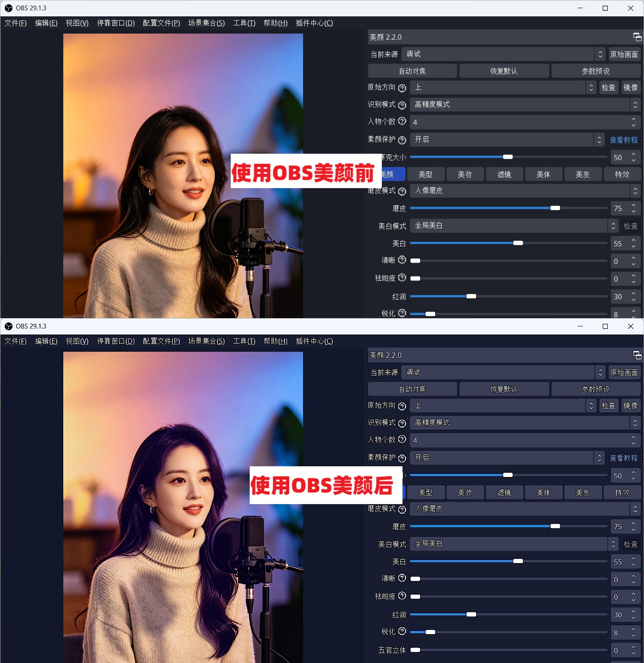This screenshot has width=644, height=663.
Task: Open 文件(F) menu in top window
Action: pos(15,23)
